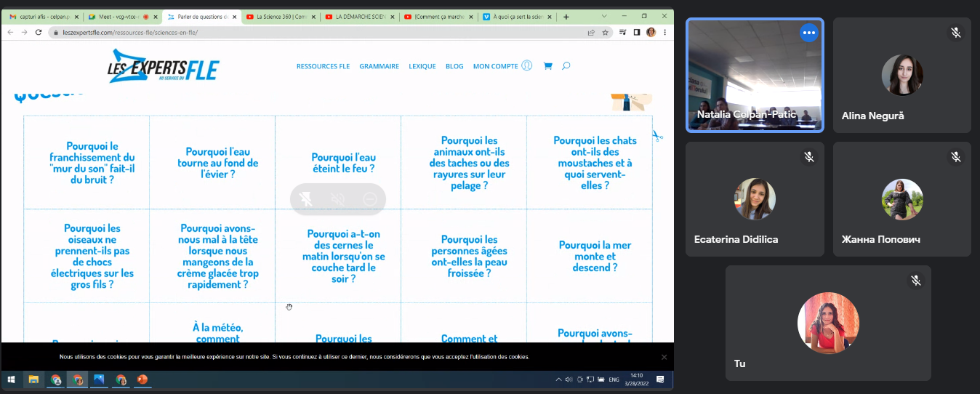Dismiss the cookie notice banner
Viewport: 980px width, 394px height.
click(664, 357)
